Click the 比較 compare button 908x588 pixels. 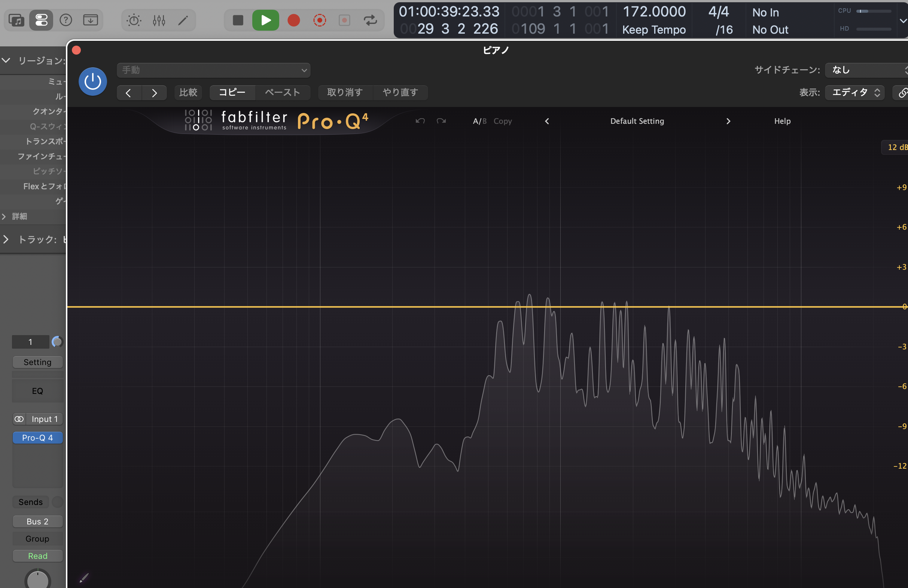189,93
